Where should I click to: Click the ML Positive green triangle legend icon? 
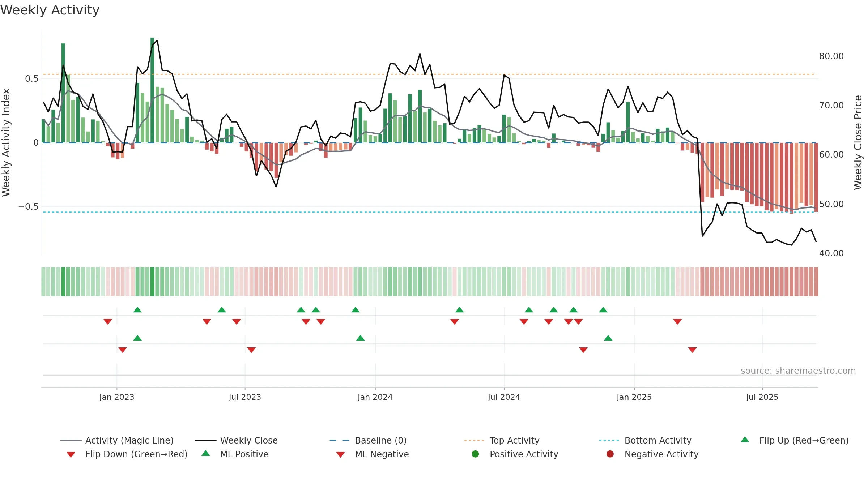pos(206,453)
